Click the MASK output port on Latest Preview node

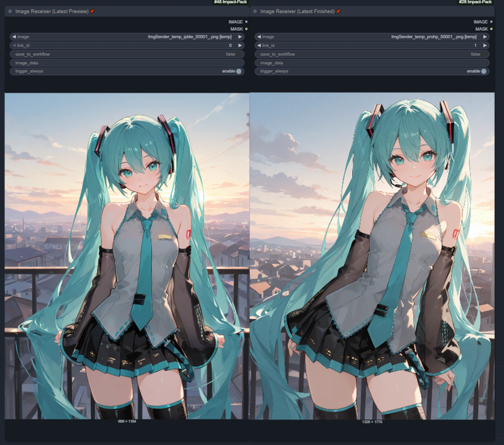246,29
